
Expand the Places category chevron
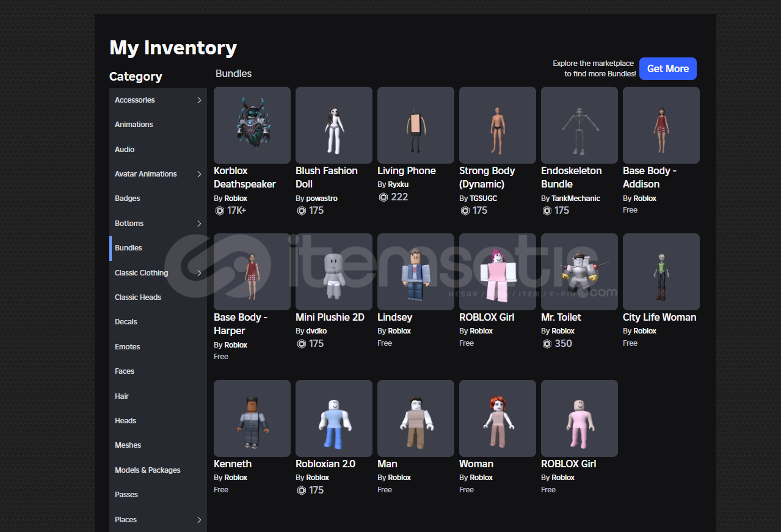[199, 520]
